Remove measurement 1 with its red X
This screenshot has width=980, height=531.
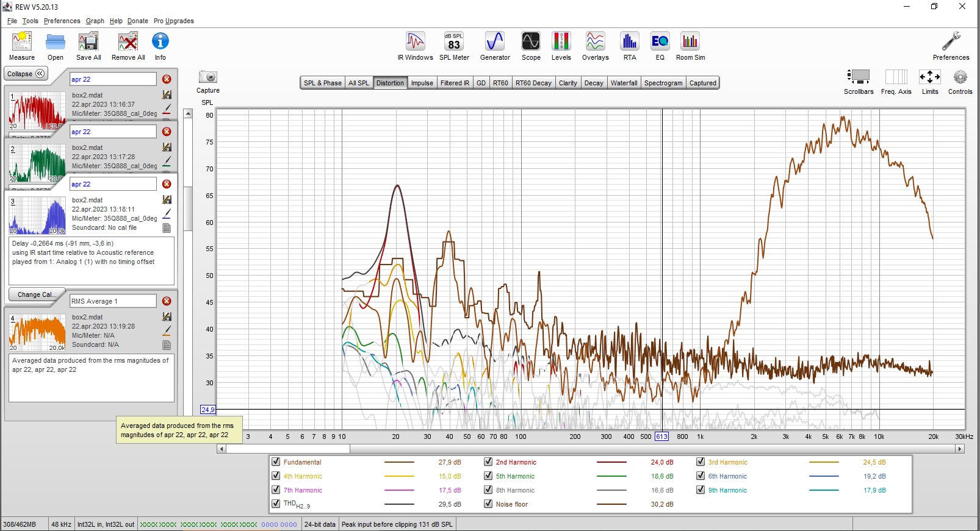(x=167, y=79)
